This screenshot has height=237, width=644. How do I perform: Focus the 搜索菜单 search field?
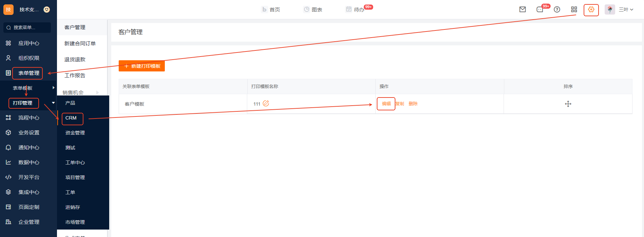(x=27, y=27)
